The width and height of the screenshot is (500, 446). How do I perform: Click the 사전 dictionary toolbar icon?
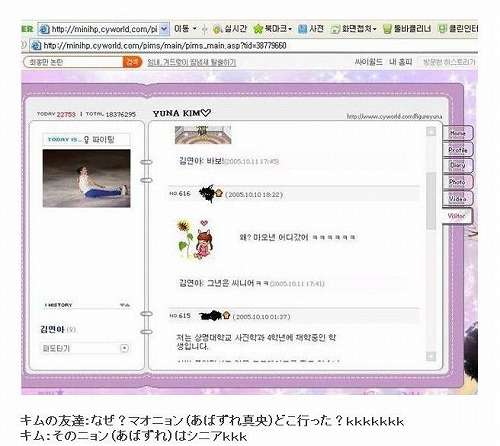tap(302, 29)
